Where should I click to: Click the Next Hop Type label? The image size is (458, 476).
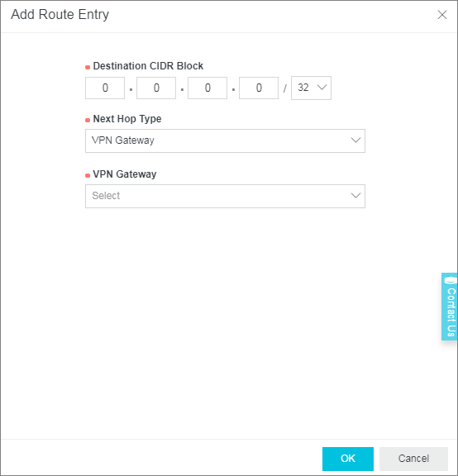[127, 119]
